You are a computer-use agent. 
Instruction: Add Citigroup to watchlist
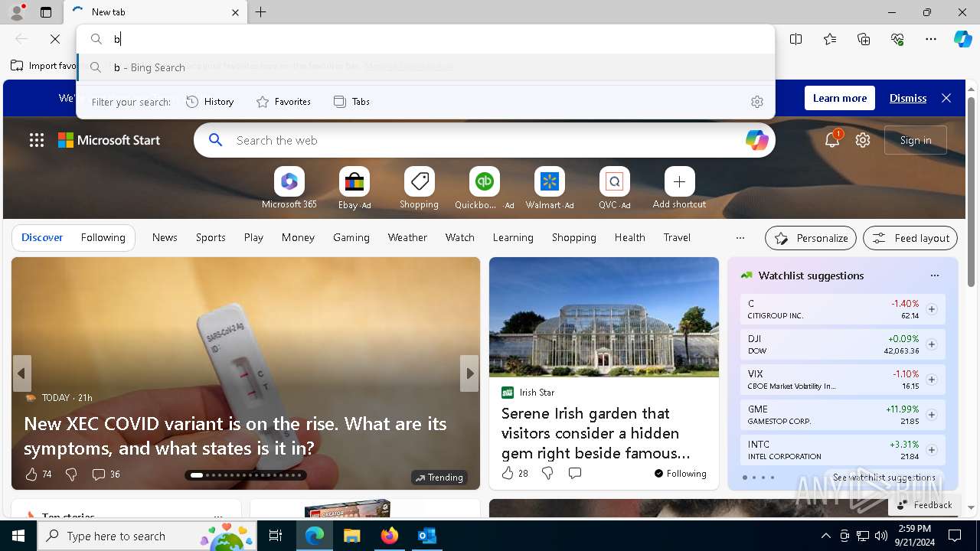coord(932,309)
